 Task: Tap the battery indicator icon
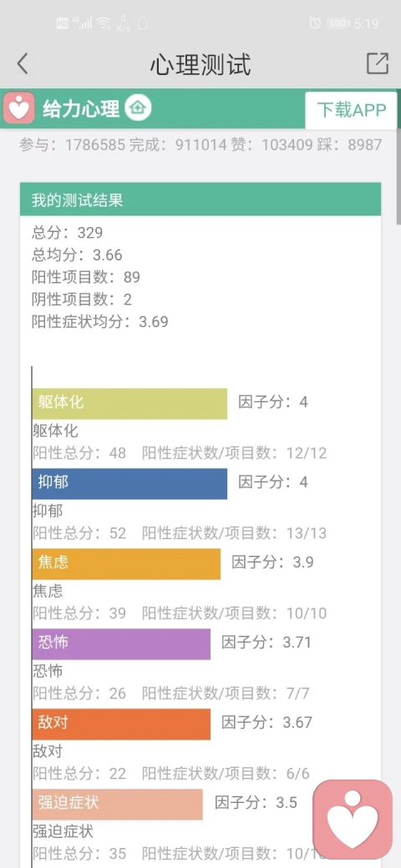pyautogui.click(x=338, y=23)
